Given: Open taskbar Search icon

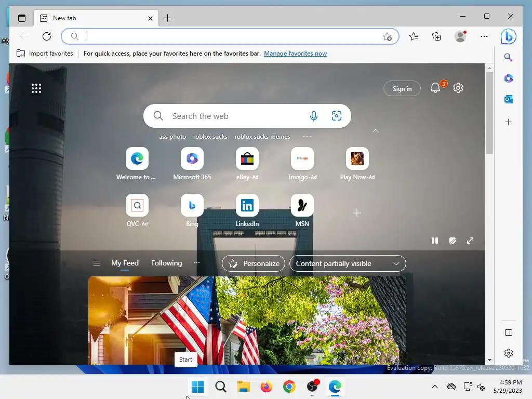Looking at the screenshot, I should point(220,387).
